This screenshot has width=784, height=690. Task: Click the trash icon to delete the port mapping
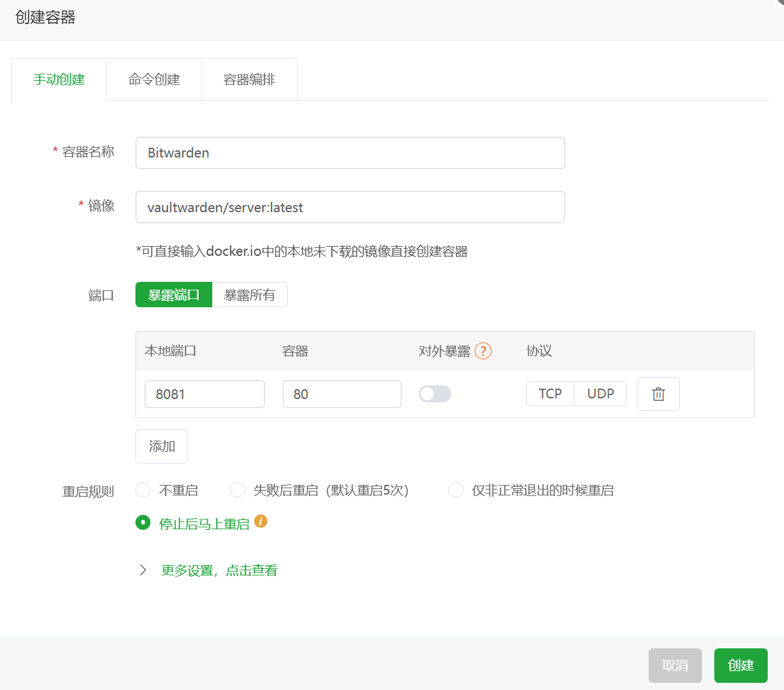pyautogui.click(x=658, y=394)
